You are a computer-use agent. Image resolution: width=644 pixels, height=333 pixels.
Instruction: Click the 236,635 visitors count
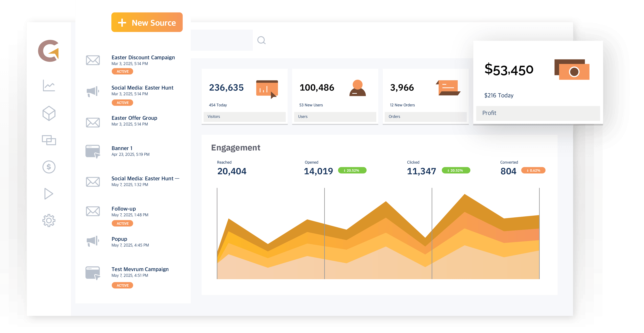[x=226, y=88]
